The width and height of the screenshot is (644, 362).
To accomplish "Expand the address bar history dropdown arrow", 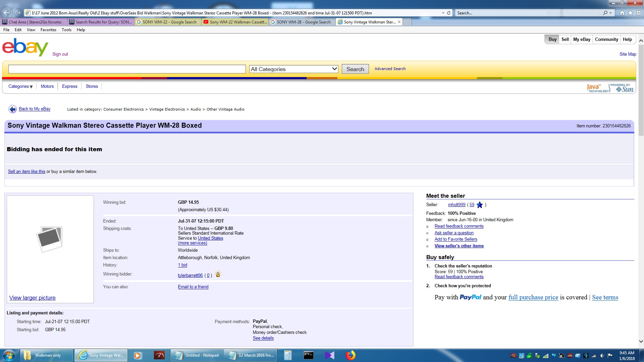I will click(443, 13).
